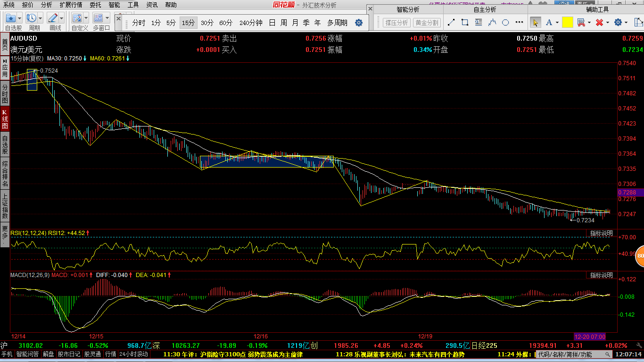Switch to 日 daily period
This screenshot has height=362, width=644.
point(272,23)
